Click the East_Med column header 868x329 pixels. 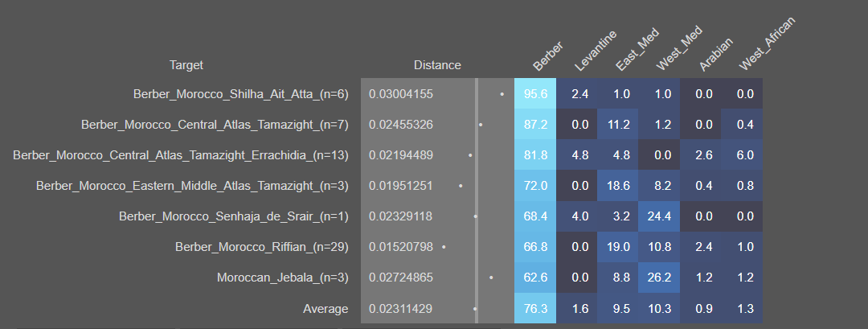pyautogui.click(x=637, y=51)
